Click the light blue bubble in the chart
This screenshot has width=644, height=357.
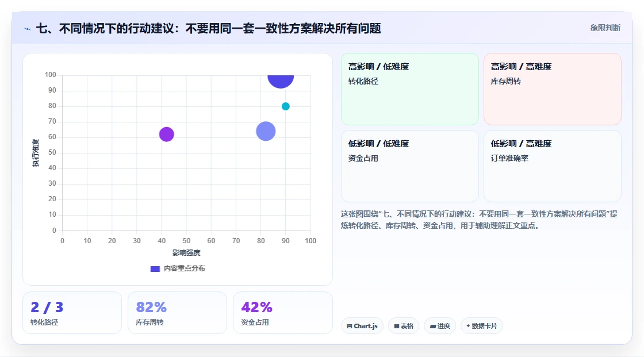click(x=266, y=132)
